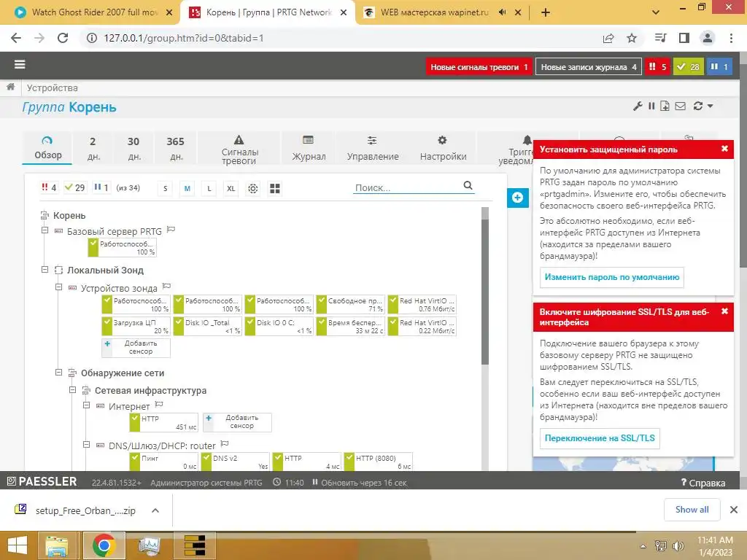The width and height of the screenshot is (747, 560).
Task: Open the 30 дн. tab
Action: (x=133, y=149)
